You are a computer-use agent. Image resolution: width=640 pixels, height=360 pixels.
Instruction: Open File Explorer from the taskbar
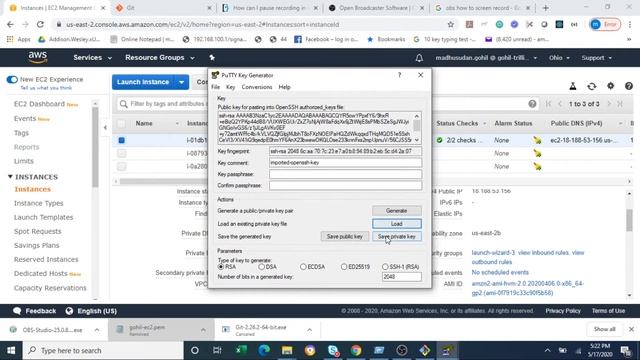287,350
